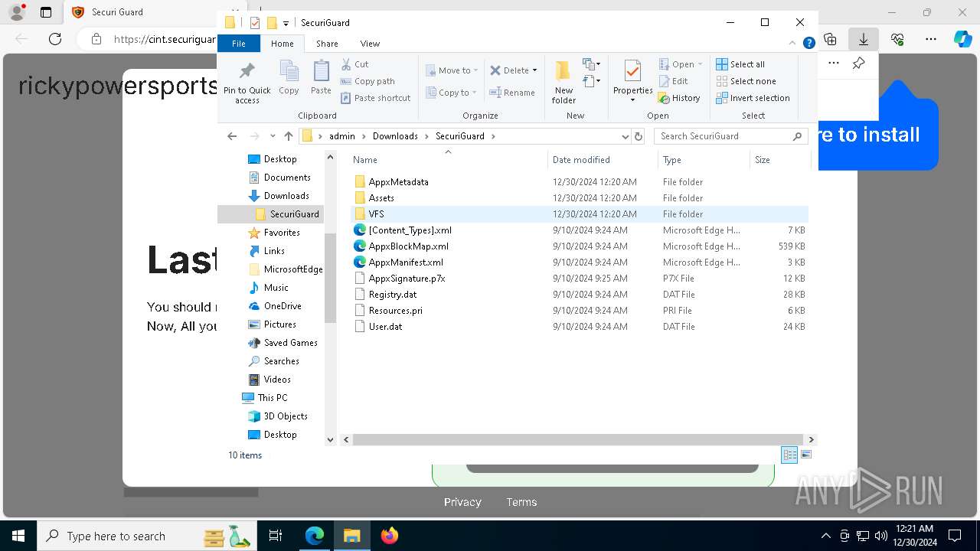Expand address bar history dropdown
The width and height of the screenshot is (980, 551).
pos(625,136)
